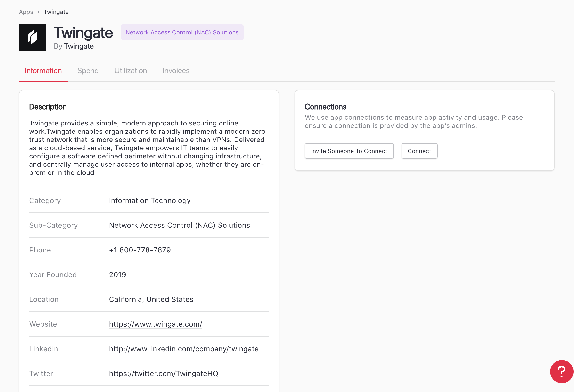The image size is (574, 392).
Task: Open the red help question mark button
Action: tap(561, 371)
